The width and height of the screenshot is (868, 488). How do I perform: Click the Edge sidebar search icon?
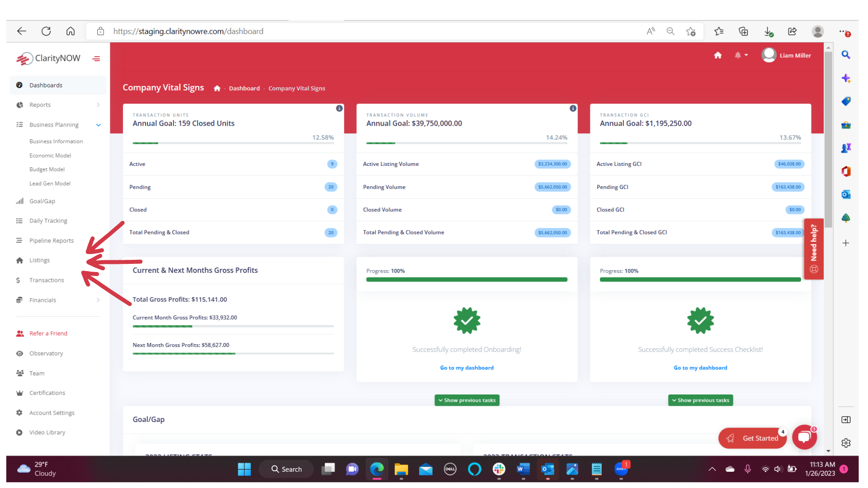(846, 55)
